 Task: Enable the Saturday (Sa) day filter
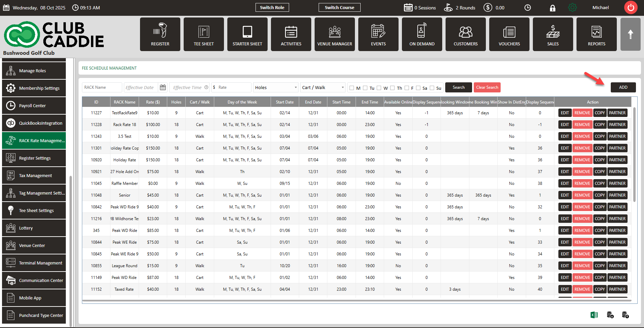(418, 88)
